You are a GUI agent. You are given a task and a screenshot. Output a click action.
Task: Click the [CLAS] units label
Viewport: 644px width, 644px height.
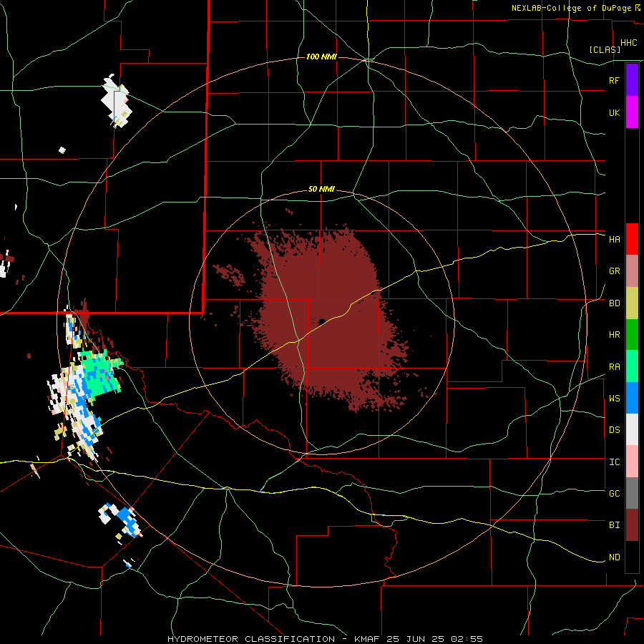(605, 50)
